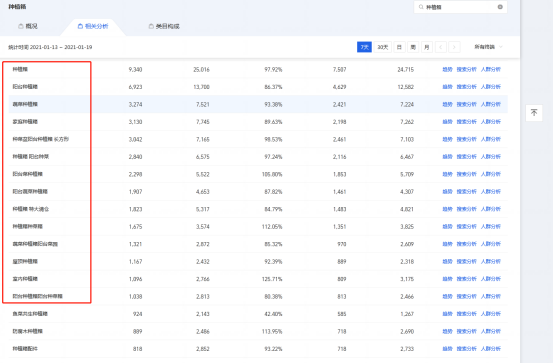Open 人群分析 for the 6,923 row

491,87
